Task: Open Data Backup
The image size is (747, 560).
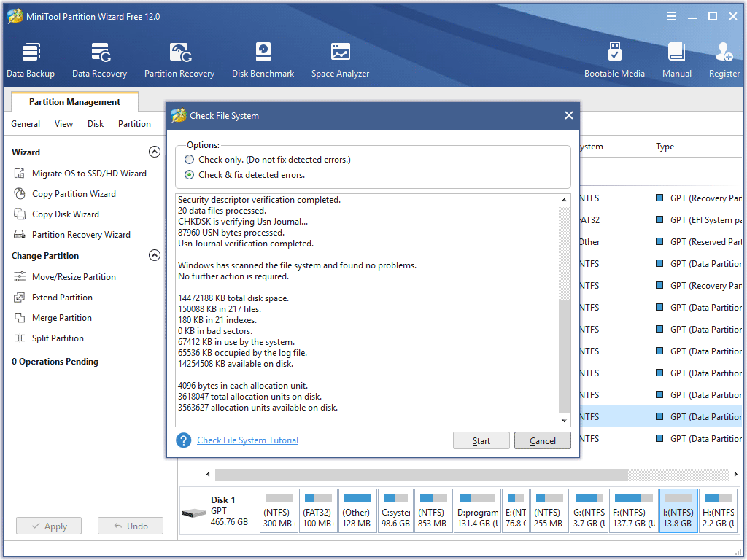Action: coord(31,58)
